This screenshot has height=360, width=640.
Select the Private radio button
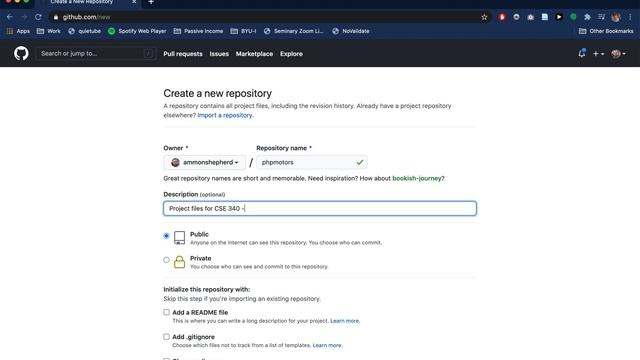(166, 260)
